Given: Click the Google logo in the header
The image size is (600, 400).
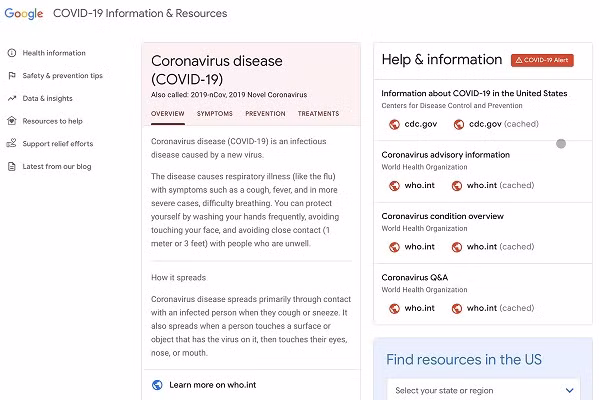Looking at the screenshot, I should pos(23,14).
